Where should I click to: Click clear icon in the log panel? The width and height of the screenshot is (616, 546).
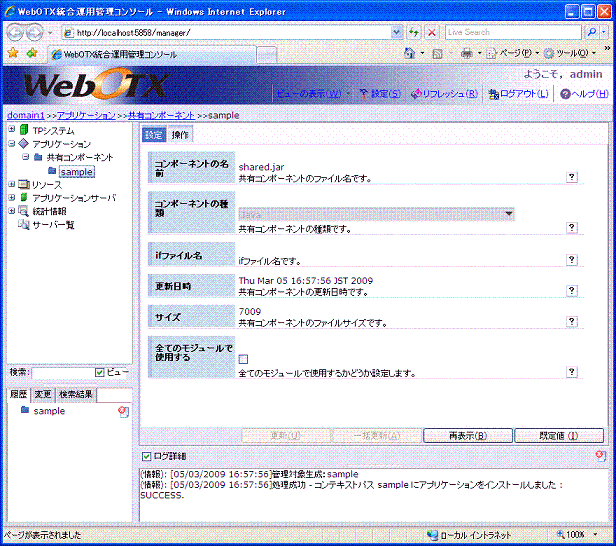point(598,456)
